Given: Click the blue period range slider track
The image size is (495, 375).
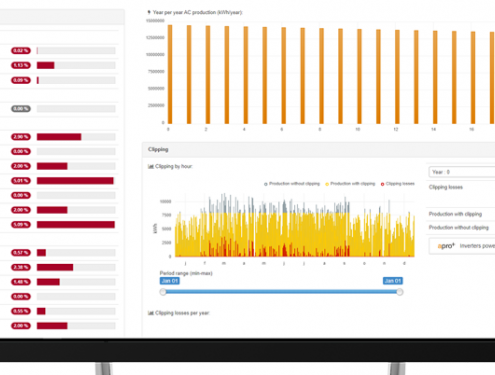Looking at the screenshot, I should (281, 292).
